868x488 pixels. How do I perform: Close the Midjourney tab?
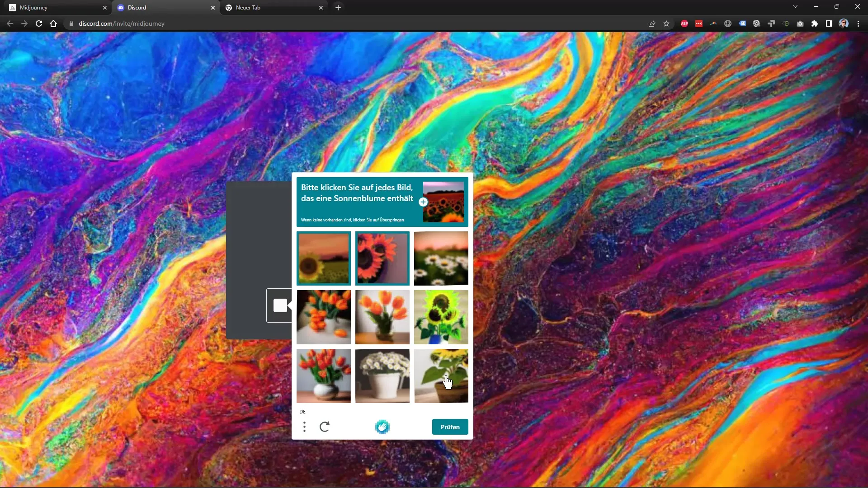tap(105, 8)
